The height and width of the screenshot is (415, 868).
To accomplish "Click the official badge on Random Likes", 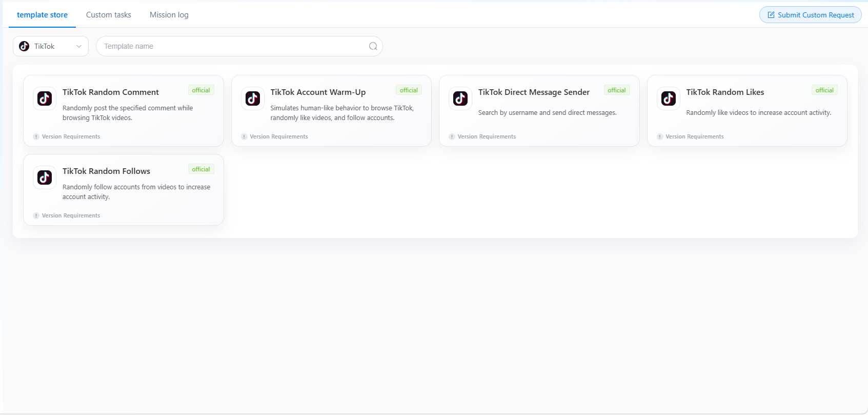I will coord(824,90).
